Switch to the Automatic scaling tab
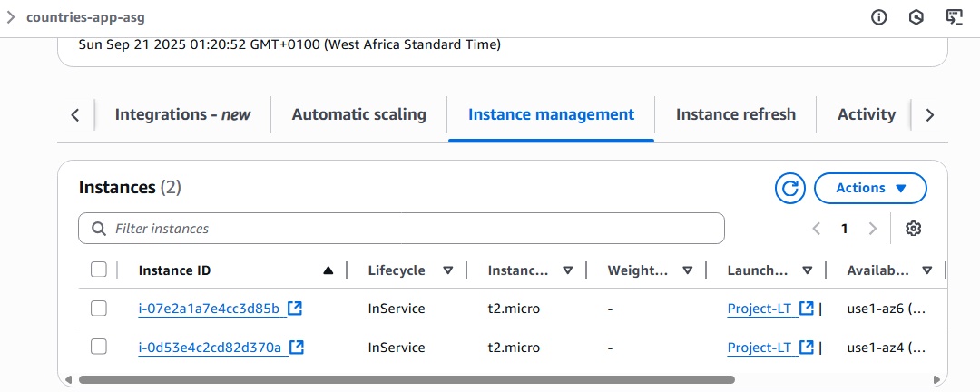The image size is (980, 392). [358, 114]
